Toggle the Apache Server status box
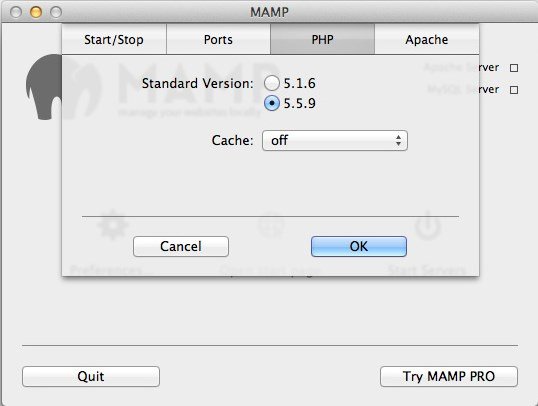 514,68
